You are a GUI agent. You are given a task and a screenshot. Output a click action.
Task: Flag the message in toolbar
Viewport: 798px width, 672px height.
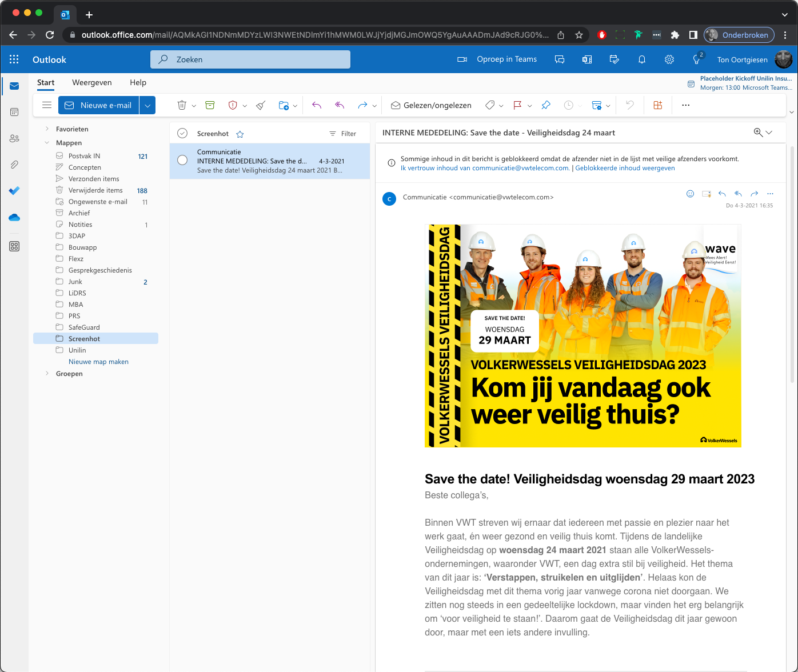point(517,105)
